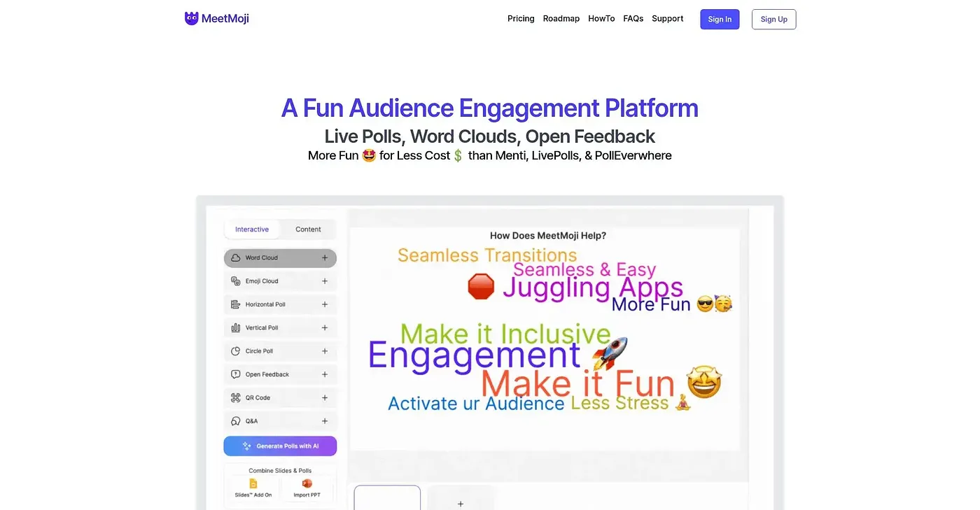Screen dimensions: 980x510
Task: Switch to the Content tab
Action: point(308,229)
